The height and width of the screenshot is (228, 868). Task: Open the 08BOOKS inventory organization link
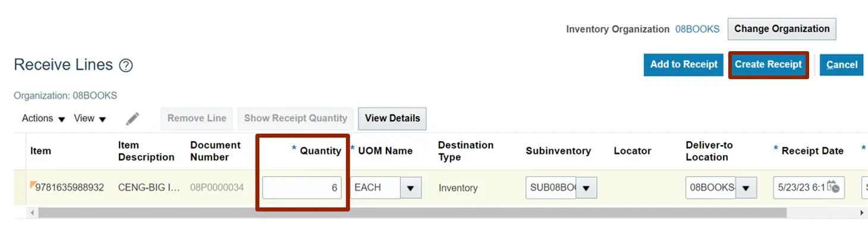tap(697, 29)
